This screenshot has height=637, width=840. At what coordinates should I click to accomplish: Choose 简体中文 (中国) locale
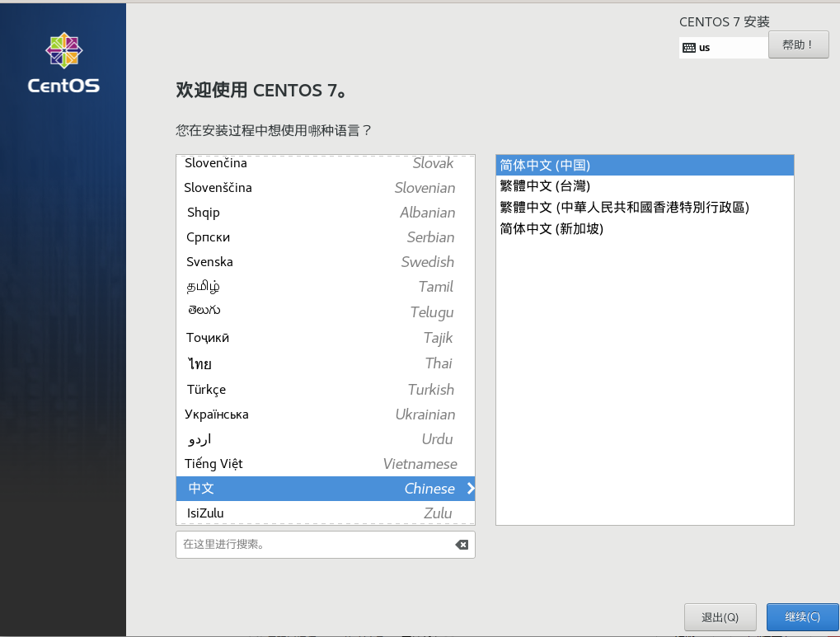[x=645, y=165]
